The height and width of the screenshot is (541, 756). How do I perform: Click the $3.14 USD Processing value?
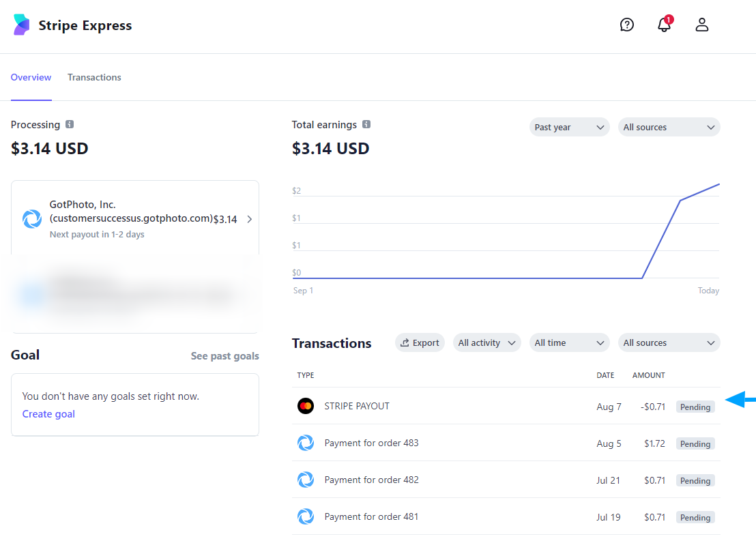point(50,149)
